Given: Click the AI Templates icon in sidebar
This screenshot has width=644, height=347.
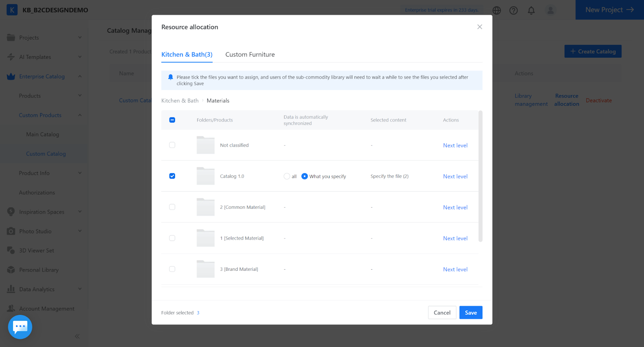Looking at the screenshot, I should tap(11, 57).
